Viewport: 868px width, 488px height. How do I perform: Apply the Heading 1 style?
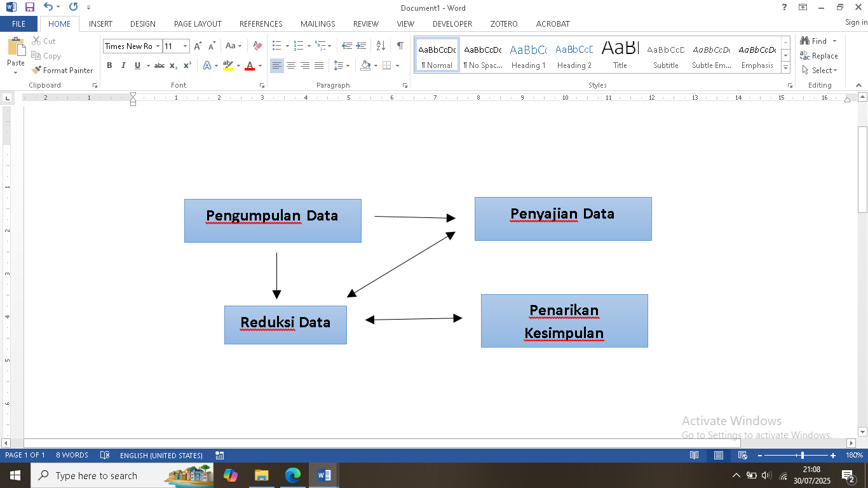pyautogui.click(x=528, y=56)
